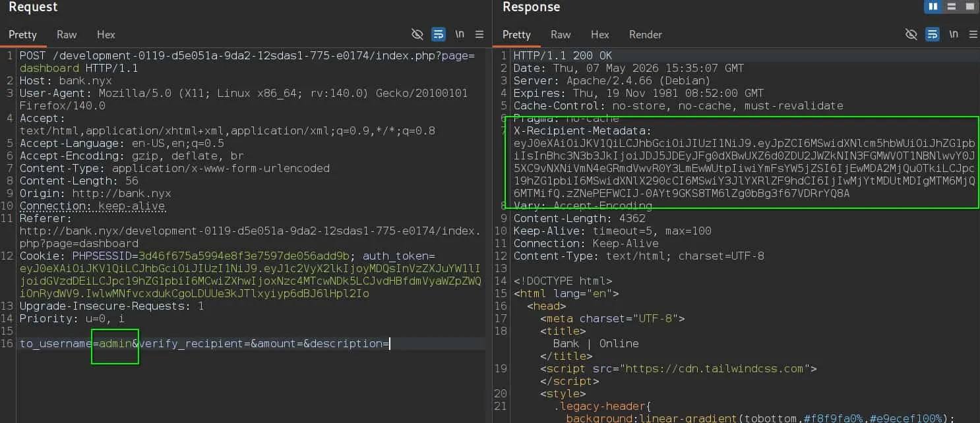Click the '<!DOCTYPE html>' response line
Viewport: 980px width, 423px height.
[x=563, y=281]
